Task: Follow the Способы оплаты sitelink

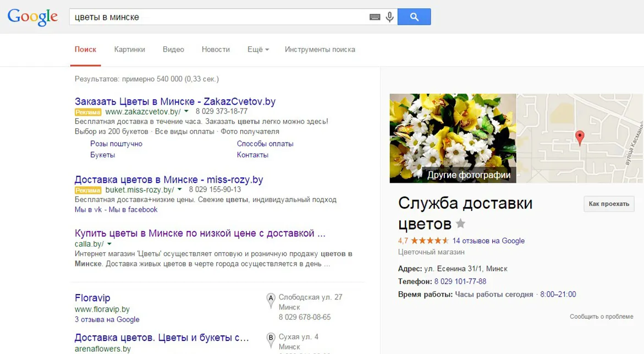Action: [265, 144]
